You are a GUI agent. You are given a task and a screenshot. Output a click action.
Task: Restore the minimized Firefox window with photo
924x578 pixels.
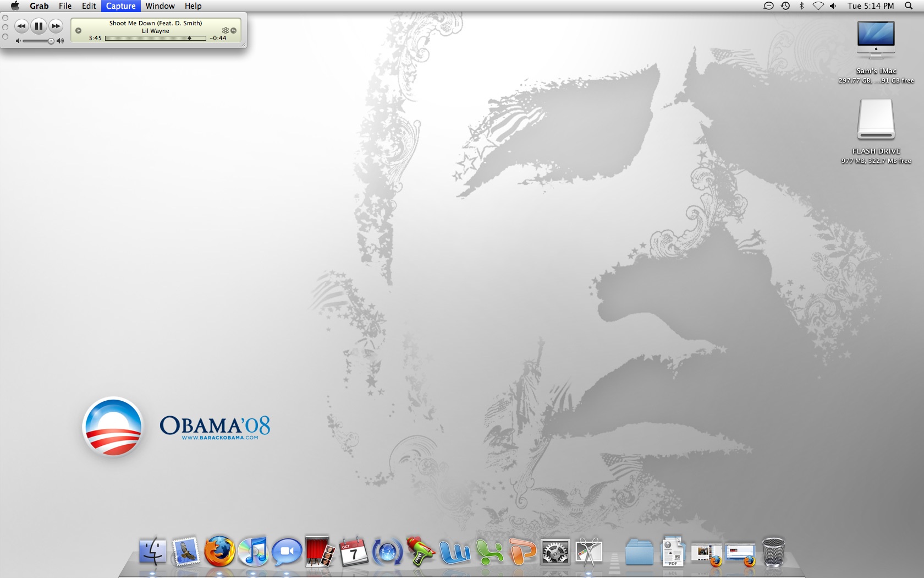(x=706, y=554)
